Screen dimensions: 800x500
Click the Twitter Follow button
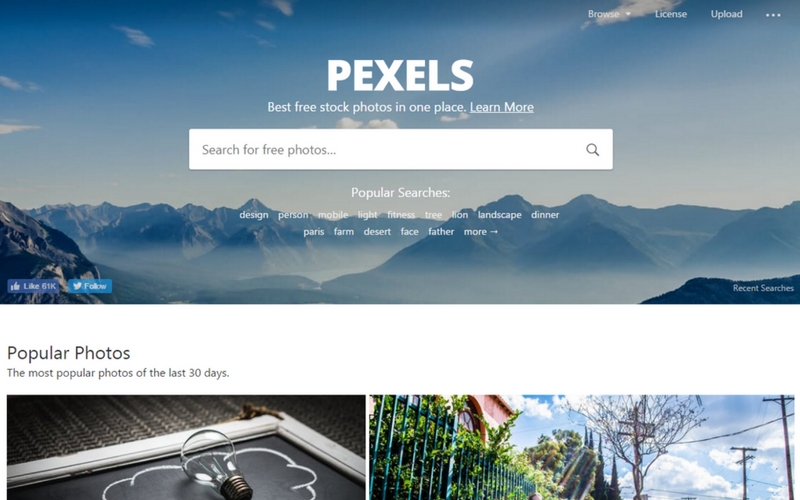90,286
